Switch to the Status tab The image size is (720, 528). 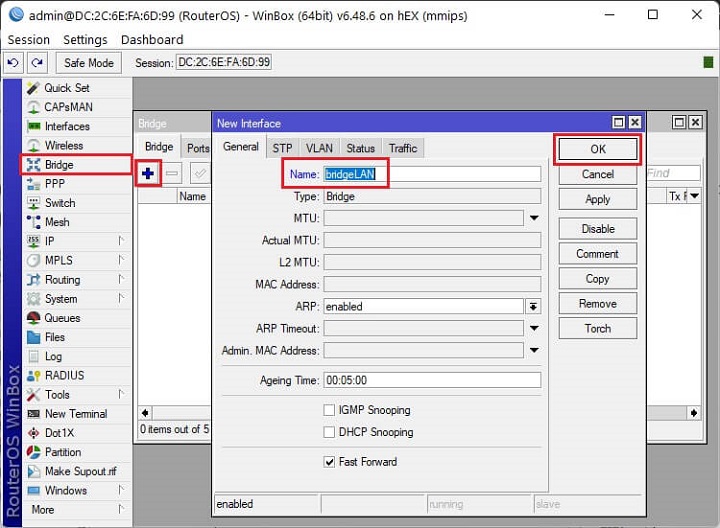coord(360,148)
